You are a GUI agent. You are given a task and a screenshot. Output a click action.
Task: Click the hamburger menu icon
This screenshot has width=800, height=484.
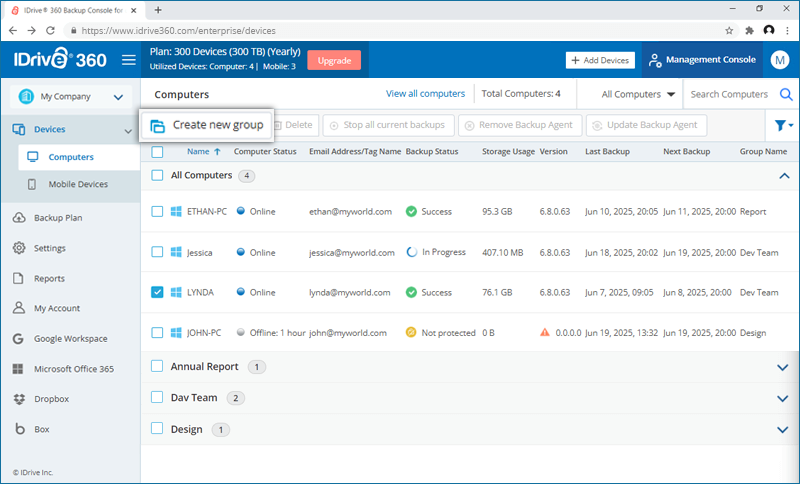coord(128,60)
